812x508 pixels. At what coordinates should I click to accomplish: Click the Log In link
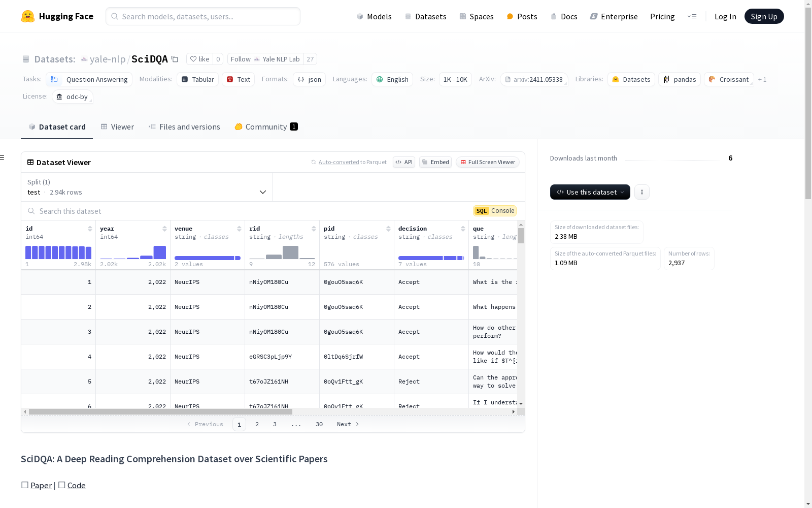pyautogui.click(x=725, y=16)
